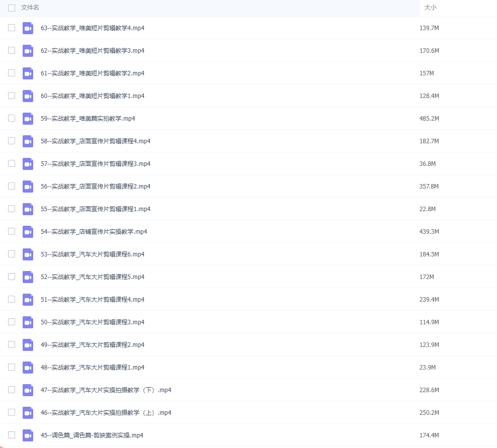Click video icon for 59 唯美篇实拍教学
497x448 pixels.
(x=28, y=119)
